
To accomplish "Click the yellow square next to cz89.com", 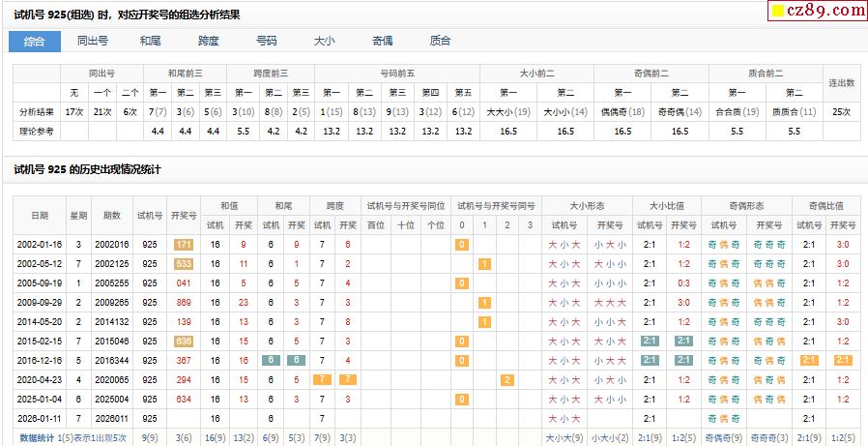I will tap(775, 11).
